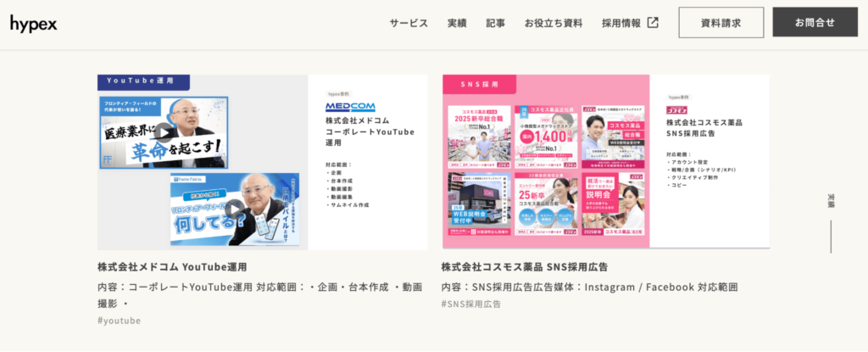
Task: Click the 2025新卒総合職 ad banner
Action: 480,137
